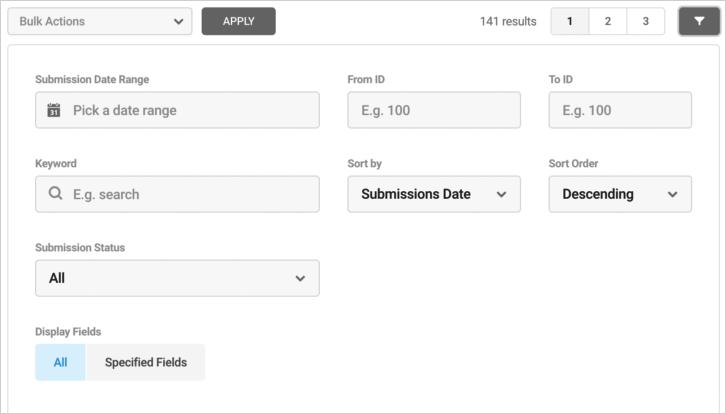The height and width of the screenshot is (414, 726).
Task: Click the filter funnel icon button
Action: pos(699,21)
